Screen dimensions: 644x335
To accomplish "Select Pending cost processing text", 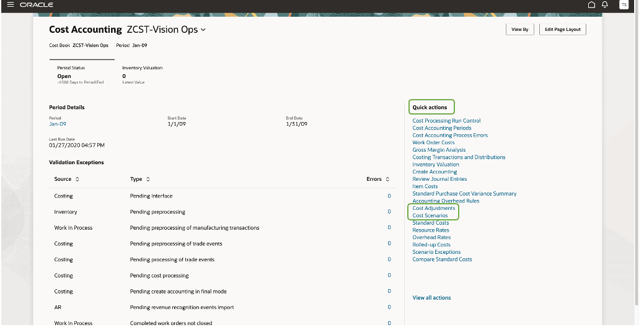I will [x=159, y=276].
